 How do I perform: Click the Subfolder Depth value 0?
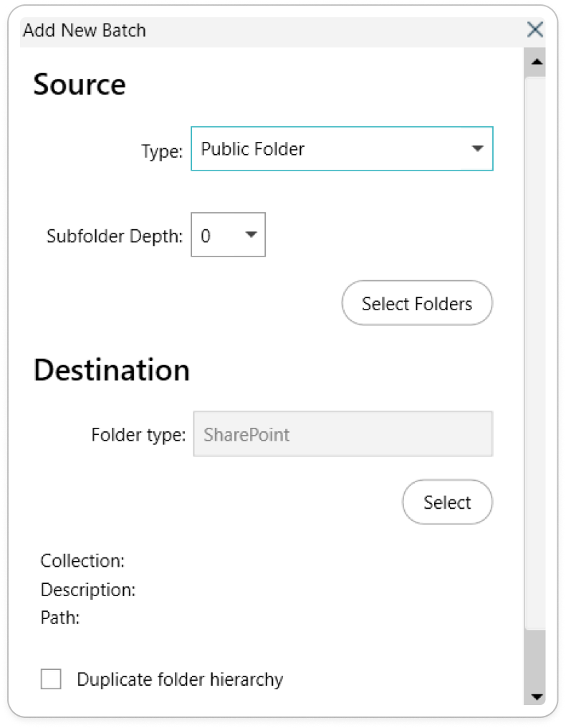pos(206,236)
